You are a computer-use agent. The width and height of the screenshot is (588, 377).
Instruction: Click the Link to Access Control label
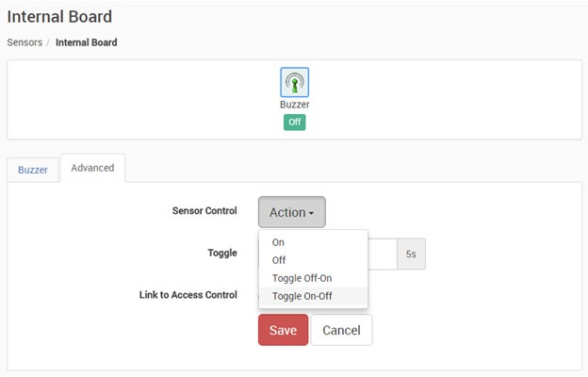(x=188, y=295)
